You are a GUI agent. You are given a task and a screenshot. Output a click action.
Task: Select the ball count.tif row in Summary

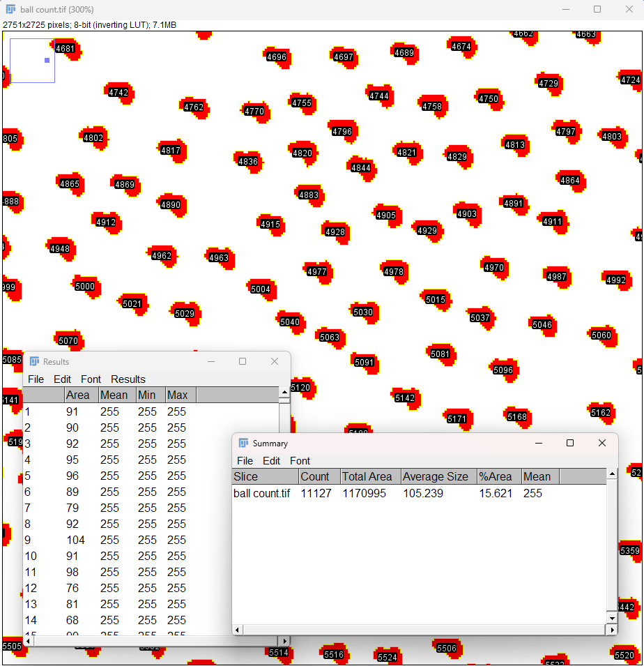pos(262,493)
